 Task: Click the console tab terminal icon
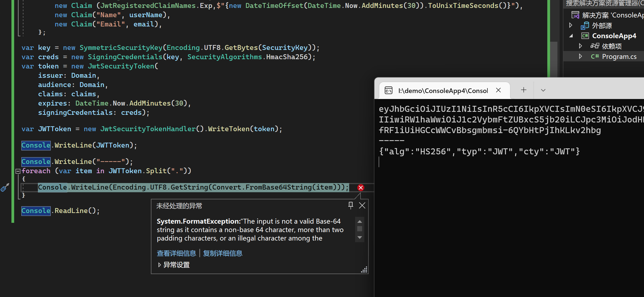coord(389,91)
